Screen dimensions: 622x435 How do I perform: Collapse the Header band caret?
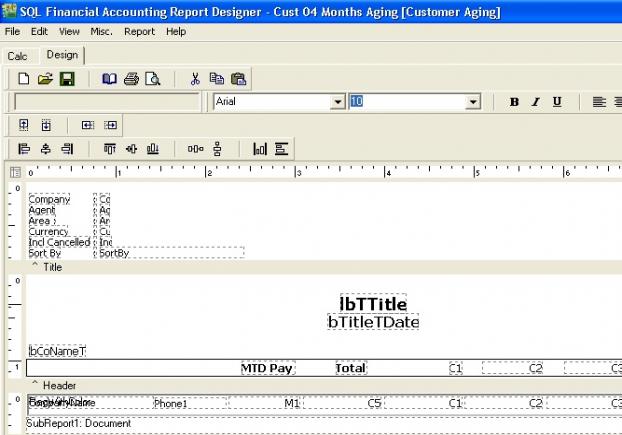35,383
